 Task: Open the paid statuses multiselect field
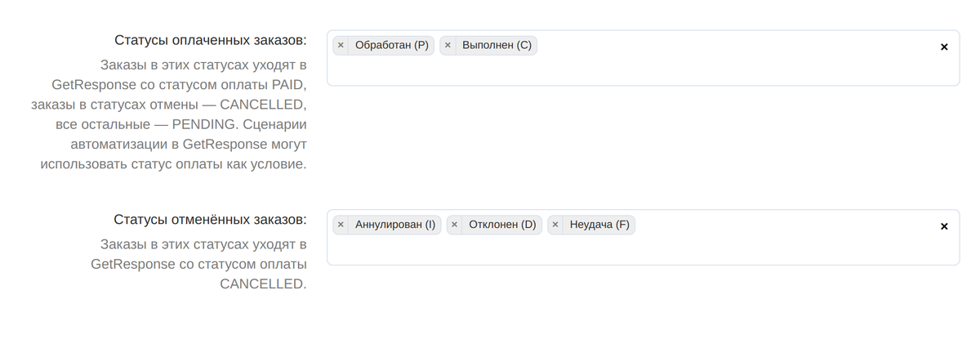coord(643,58)
